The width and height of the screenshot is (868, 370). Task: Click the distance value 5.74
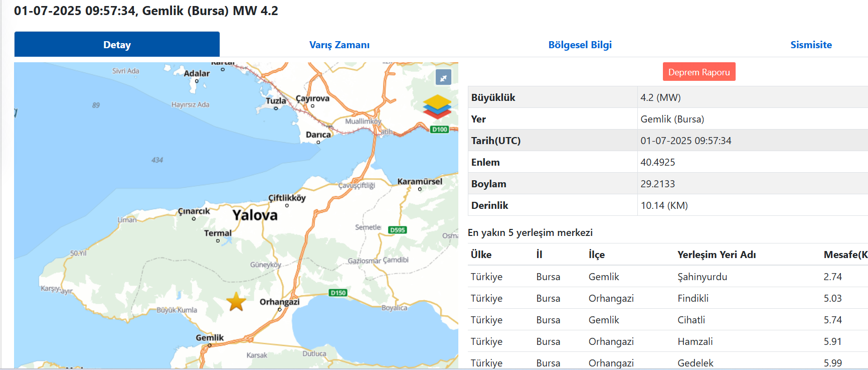coord(832,320)
